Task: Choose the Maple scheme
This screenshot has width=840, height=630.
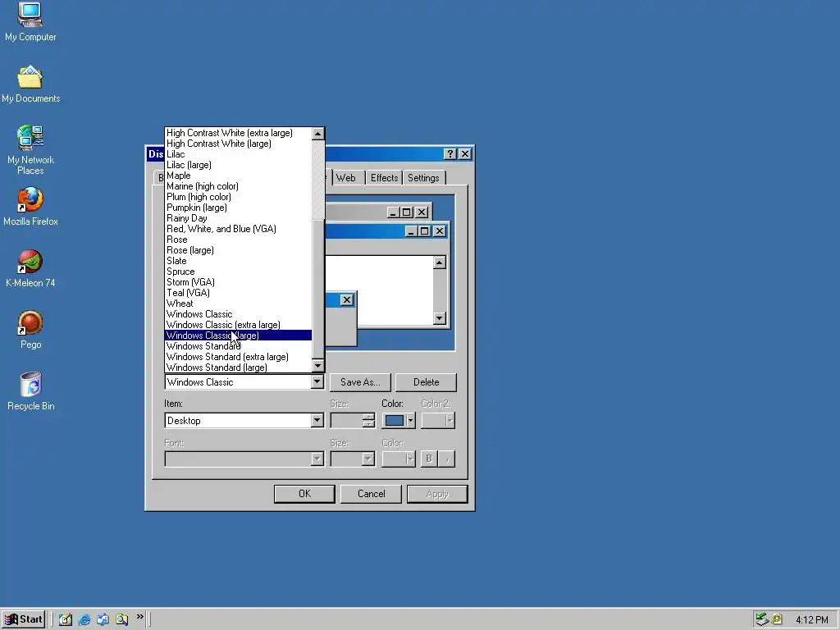Action: (238, 176)
